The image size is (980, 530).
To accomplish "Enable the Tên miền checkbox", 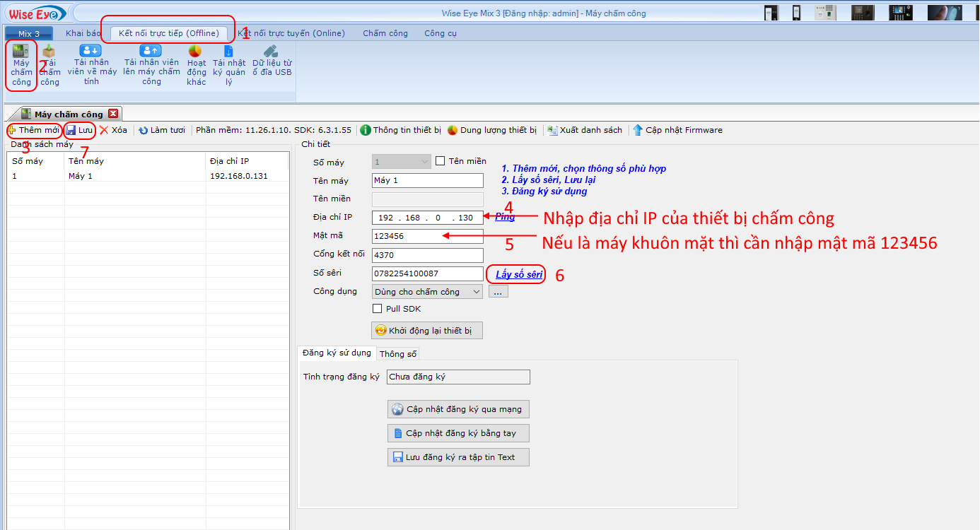I will [x=441, y=161].
